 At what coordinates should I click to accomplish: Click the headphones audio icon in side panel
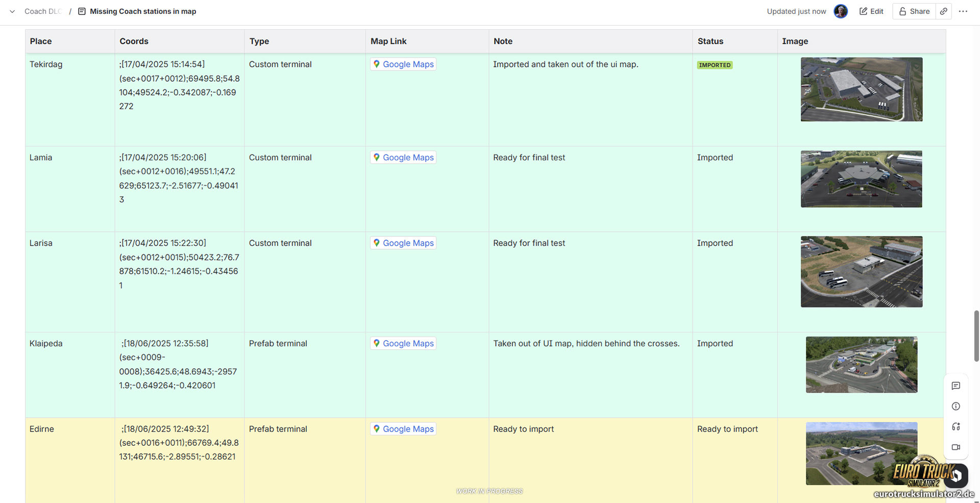point(956,427)
